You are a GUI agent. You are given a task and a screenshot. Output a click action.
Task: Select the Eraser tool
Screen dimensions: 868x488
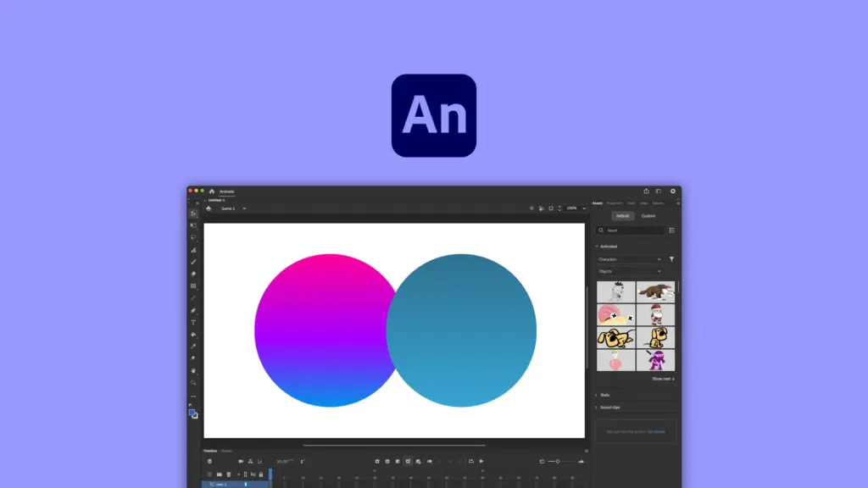(193, 274)
